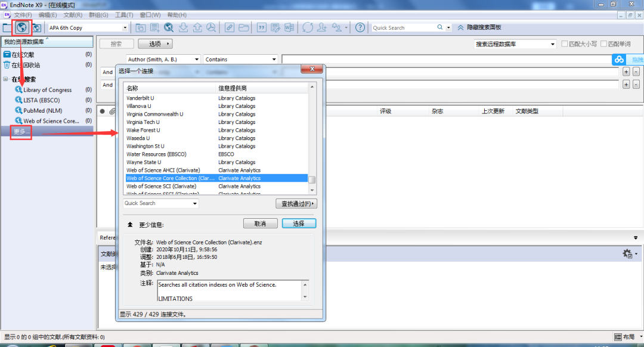Open Quick Search dropdown in connection dialog
Image resolution: width=644 pixels, height=347 pixels.
(x=194, y=203)
